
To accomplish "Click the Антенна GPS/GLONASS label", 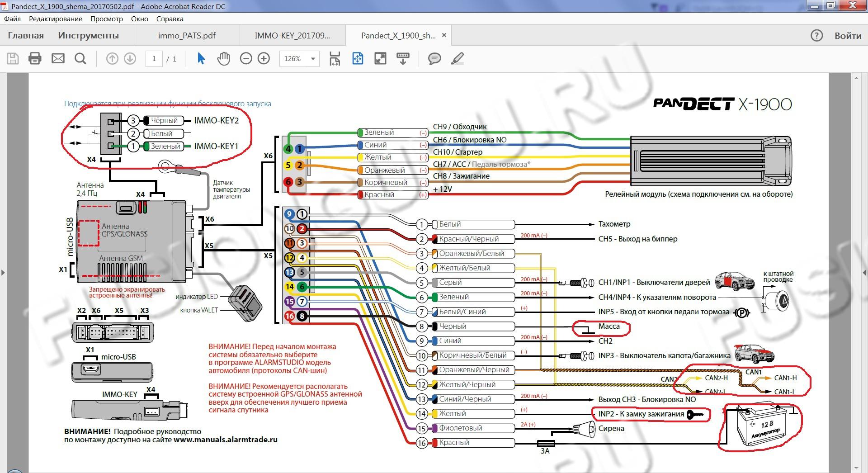I will 124,230.
